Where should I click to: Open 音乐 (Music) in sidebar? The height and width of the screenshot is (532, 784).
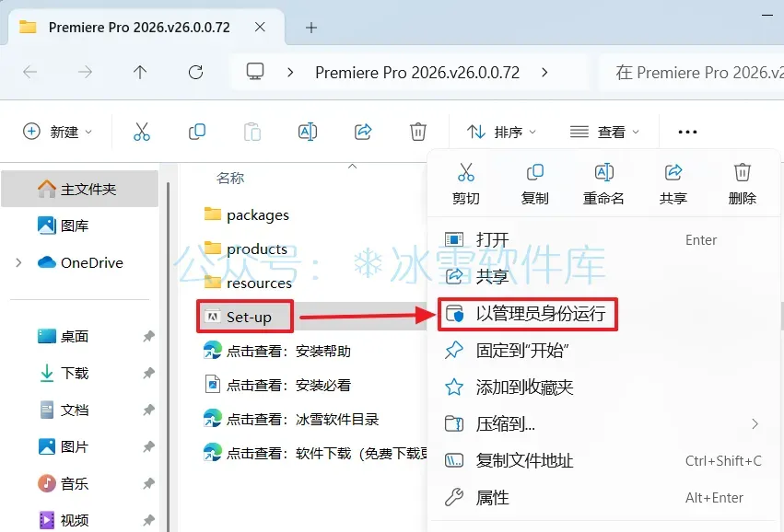point(64,483)
